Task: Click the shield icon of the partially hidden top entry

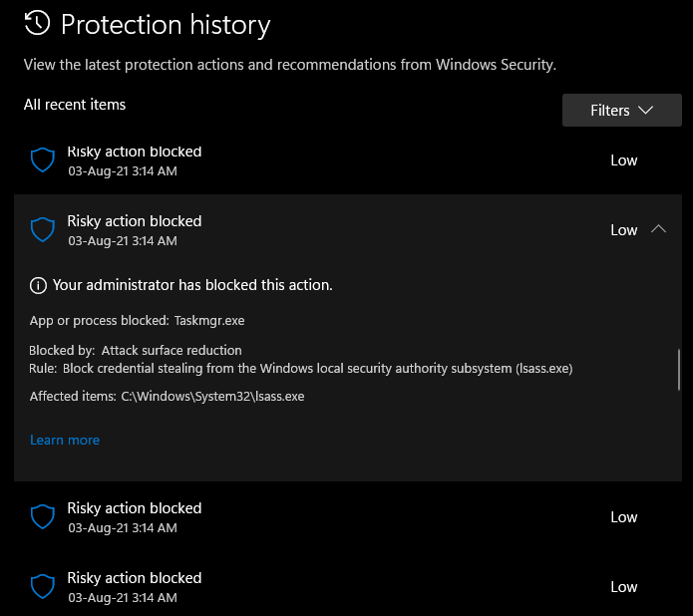Action: 42,160
